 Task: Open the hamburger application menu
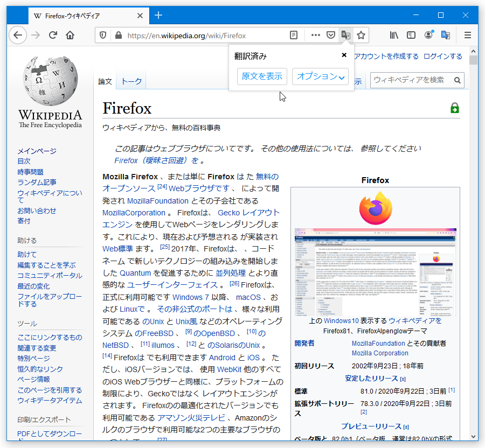468,35
